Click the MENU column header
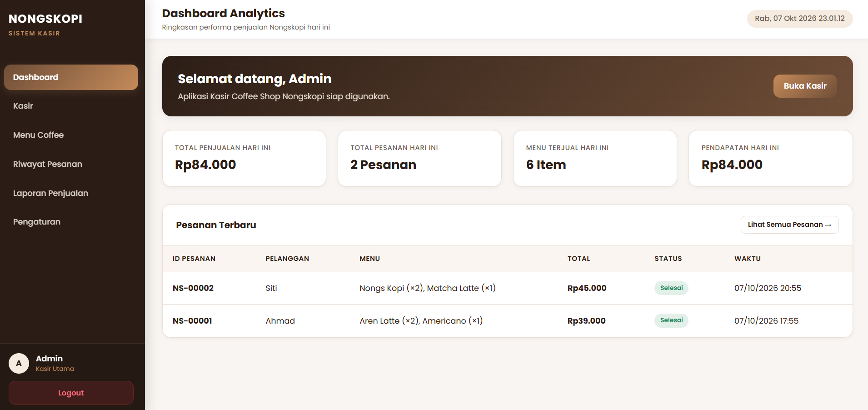The height and width of the screenshot is (410, 868). (370, 259)
